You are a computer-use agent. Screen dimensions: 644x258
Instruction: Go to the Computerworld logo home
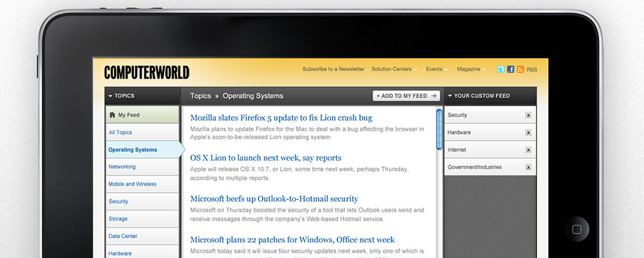[147, 72]
